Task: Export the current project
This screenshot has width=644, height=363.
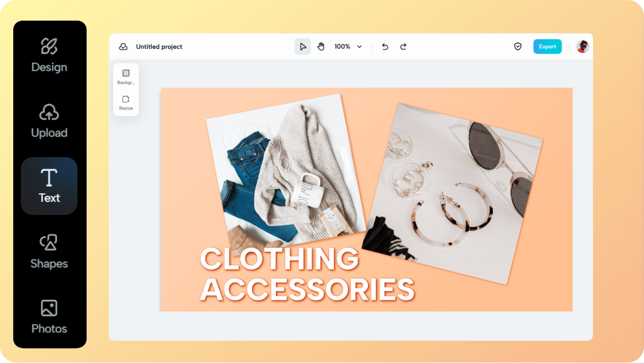Action: 547,46
